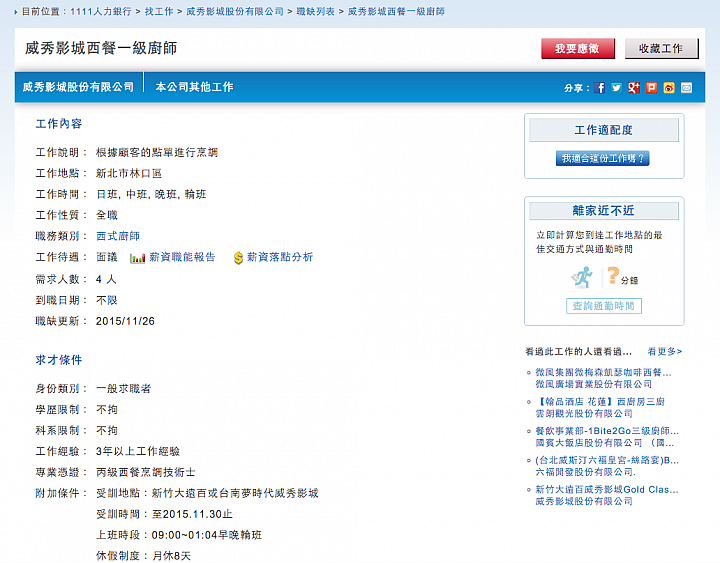Viewport: 720px width, 563px height.
Task: Click the dollar sign salary analysis icon
Action: (238, 258)
